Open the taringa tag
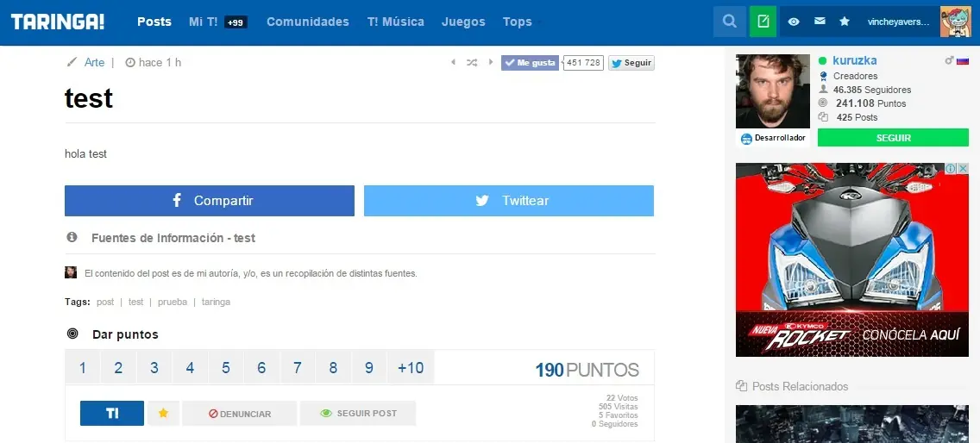Screen dimensions: 980x443 216,302
